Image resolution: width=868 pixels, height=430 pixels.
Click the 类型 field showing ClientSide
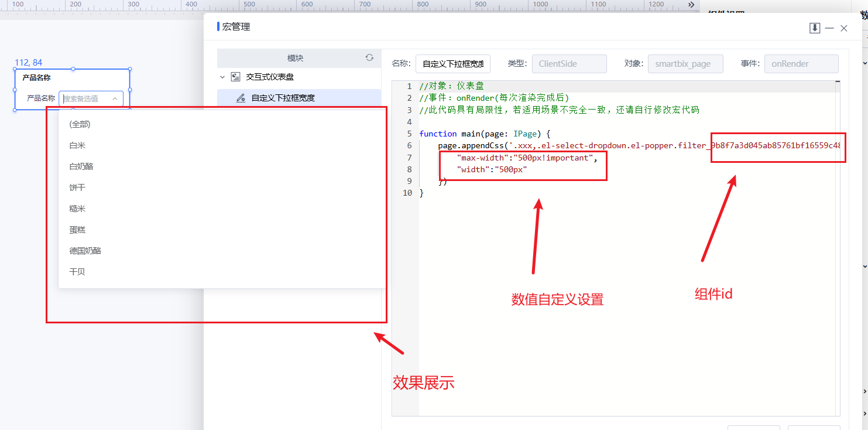point(569,64)
